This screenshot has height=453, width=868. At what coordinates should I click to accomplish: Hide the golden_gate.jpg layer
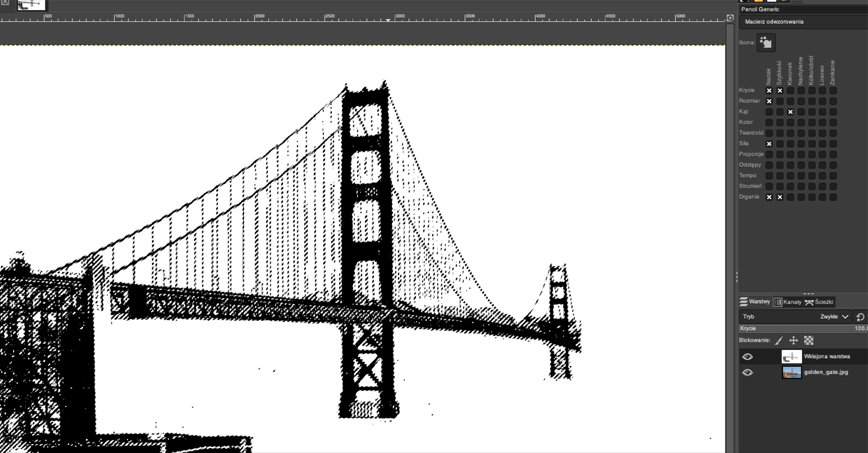[x=748, y=373]
